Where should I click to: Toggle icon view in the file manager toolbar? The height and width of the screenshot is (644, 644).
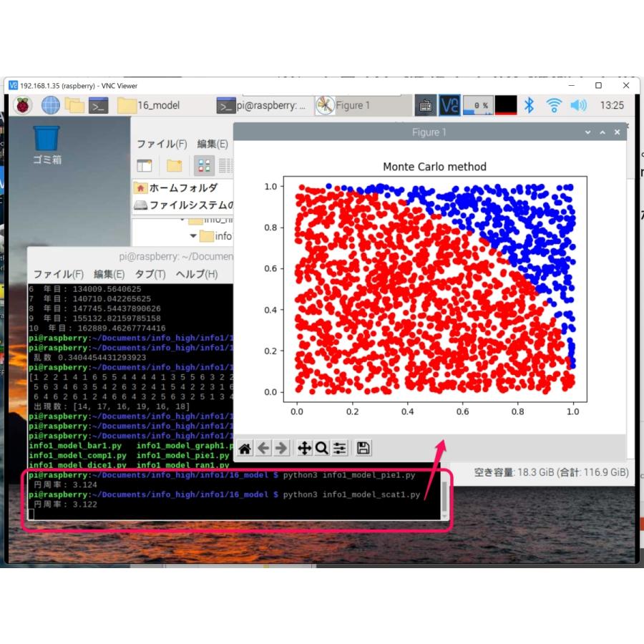click(205, 165)
